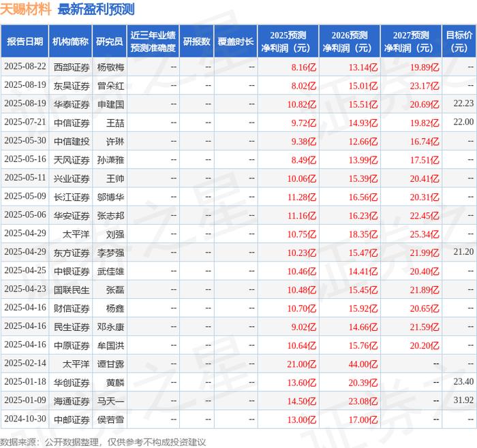The height and width of the screenshot is (448, 477).
Task: Select the 西部证券 institution cell
Action: [x=72, y=67]
